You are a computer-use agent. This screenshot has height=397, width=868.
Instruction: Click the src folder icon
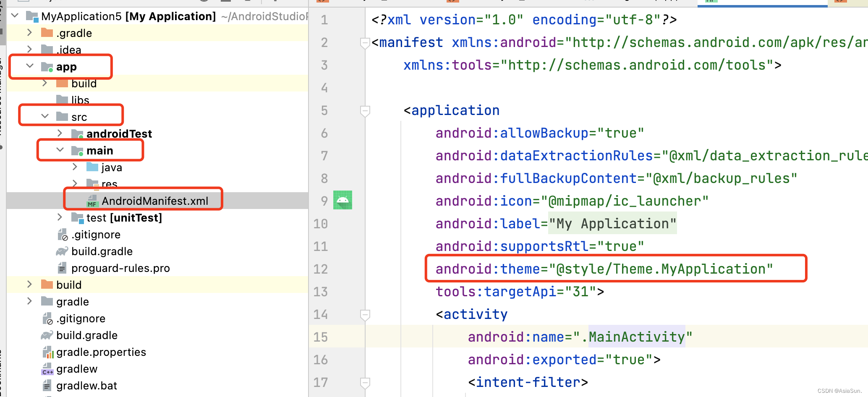point(62,116)
